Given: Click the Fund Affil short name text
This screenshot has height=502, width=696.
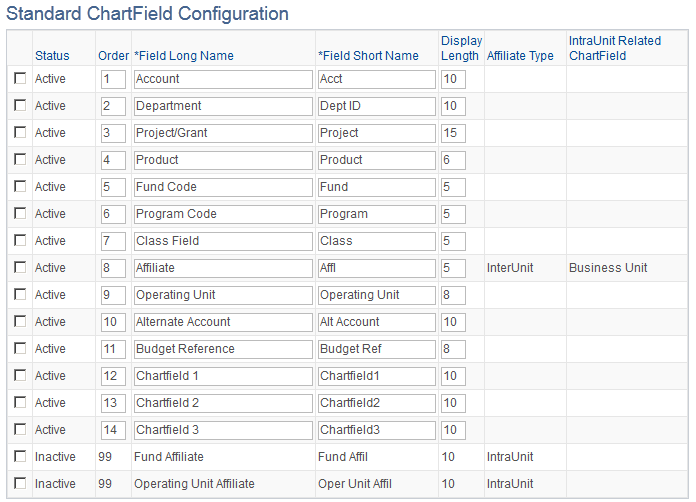Looking at the screenshot, I should pos(343,457).
